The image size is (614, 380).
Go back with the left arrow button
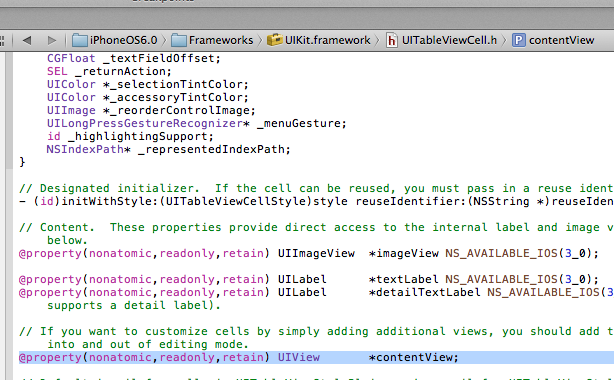[27, 40]
